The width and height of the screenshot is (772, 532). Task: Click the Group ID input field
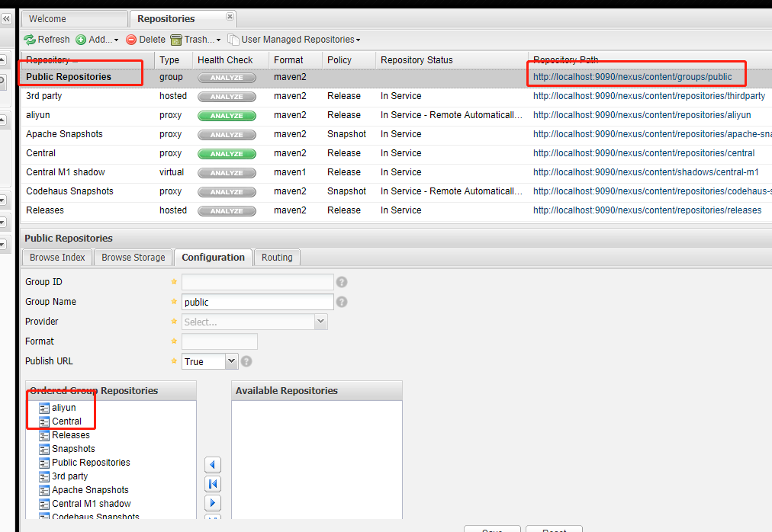coord(258,282)
